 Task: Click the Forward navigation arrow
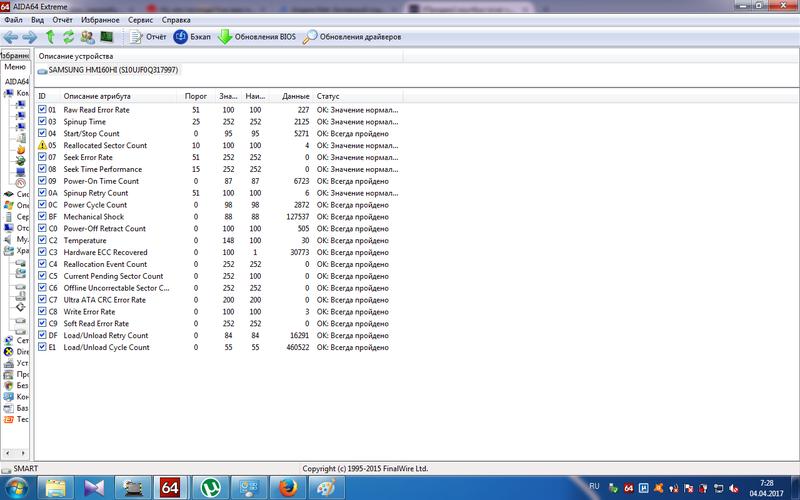30,37
